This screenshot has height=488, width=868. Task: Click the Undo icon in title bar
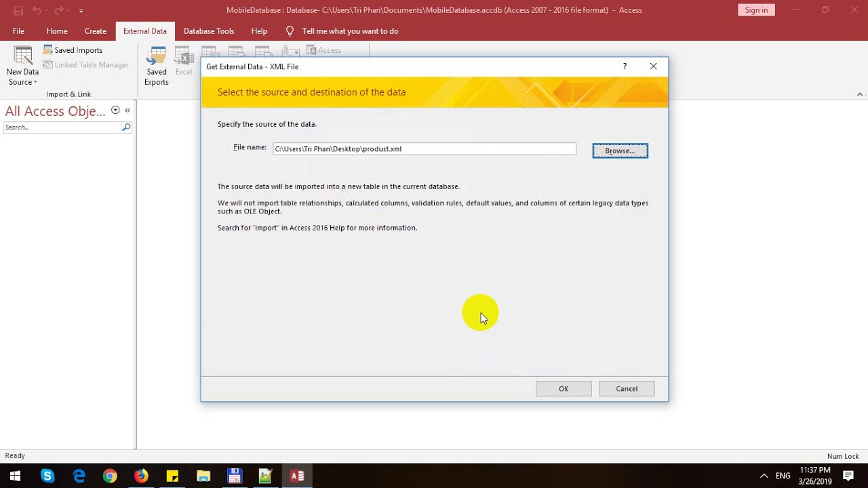pos(38,10)
